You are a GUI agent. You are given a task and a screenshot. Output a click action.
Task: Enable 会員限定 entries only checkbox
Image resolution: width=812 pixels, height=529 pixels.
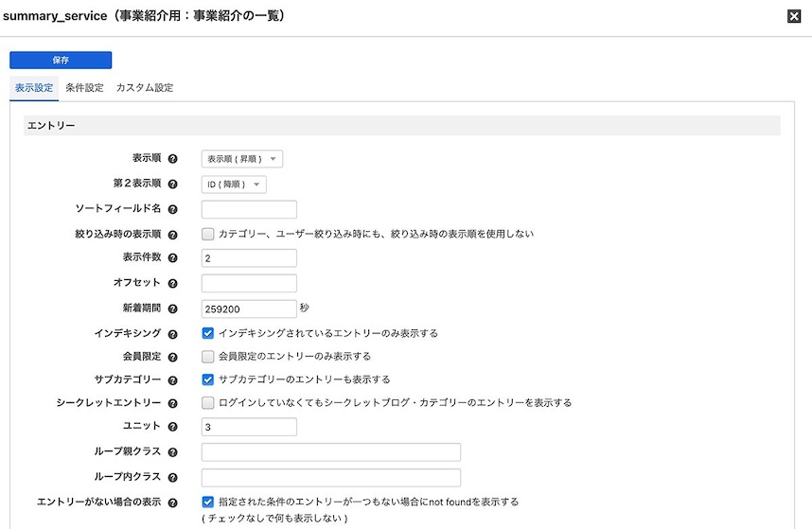click(x=208, y=357)
